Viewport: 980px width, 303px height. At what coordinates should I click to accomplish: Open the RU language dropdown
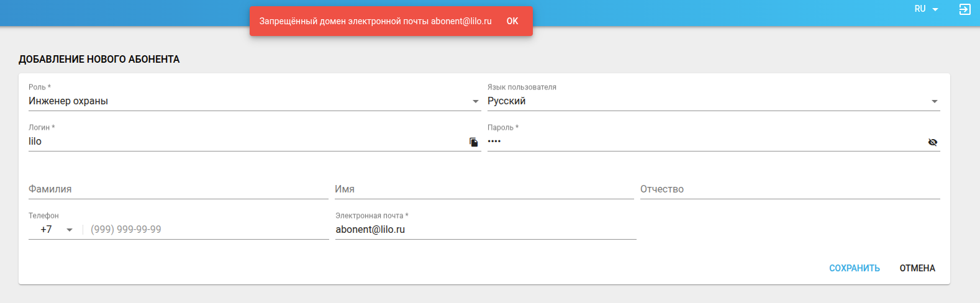pos(925,9)
